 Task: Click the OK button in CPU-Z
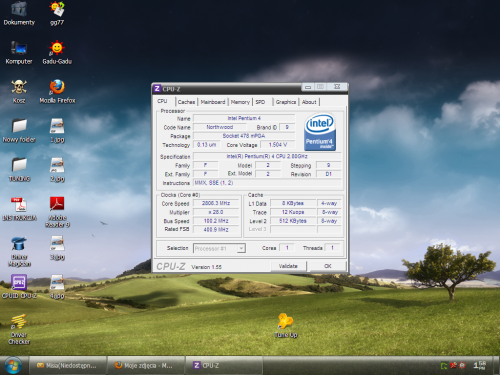328,266
